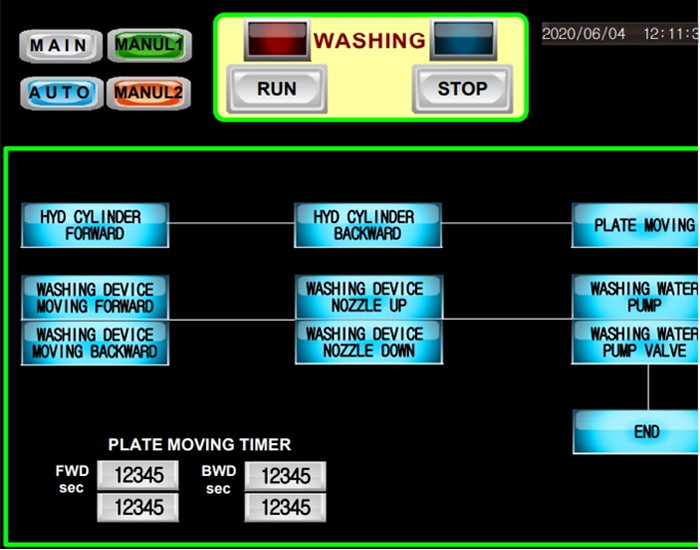700x550 pixels.
Task: Click the first FWD sec timer field
Action: click(x=139, y=474)
